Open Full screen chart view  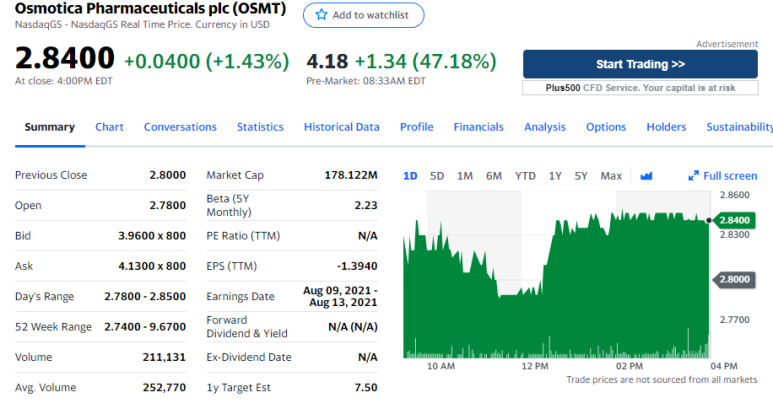click(x=722, y=176)
